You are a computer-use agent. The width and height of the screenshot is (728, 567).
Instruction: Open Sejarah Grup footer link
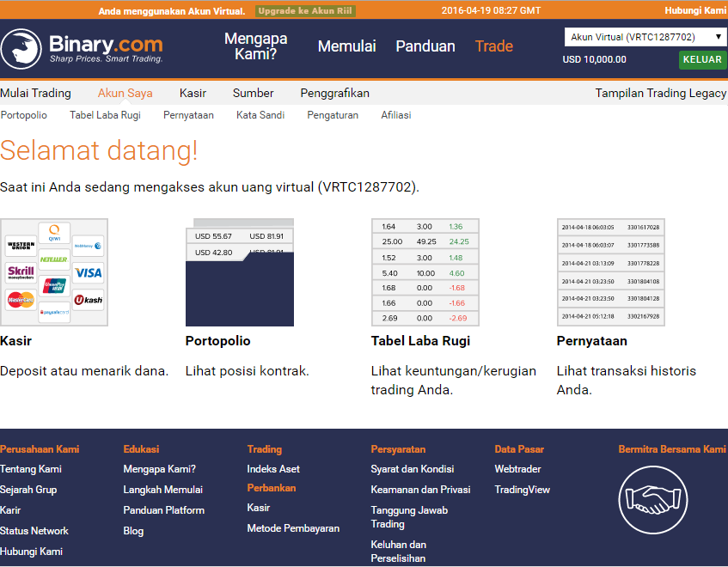(x=28, y=490)
